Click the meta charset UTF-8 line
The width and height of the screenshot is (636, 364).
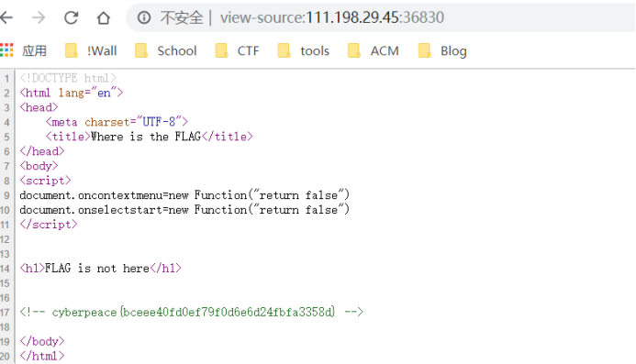point(117,122)
